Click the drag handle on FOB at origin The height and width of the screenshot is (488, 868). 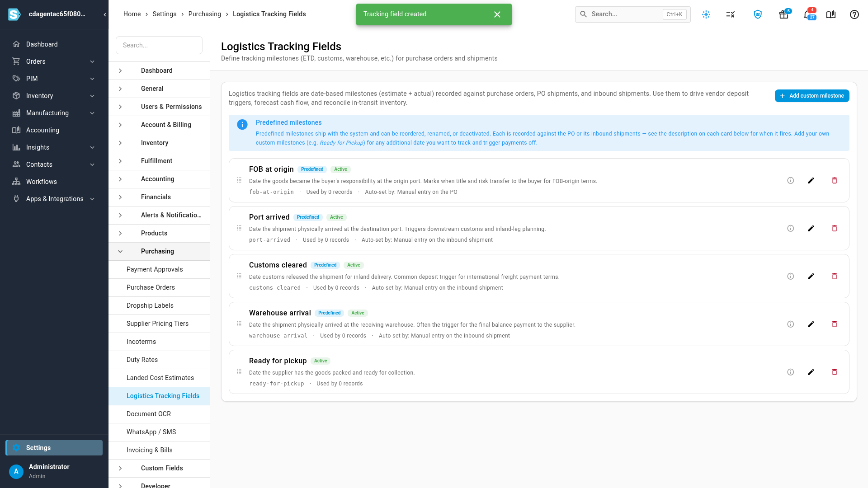point(239,180)
